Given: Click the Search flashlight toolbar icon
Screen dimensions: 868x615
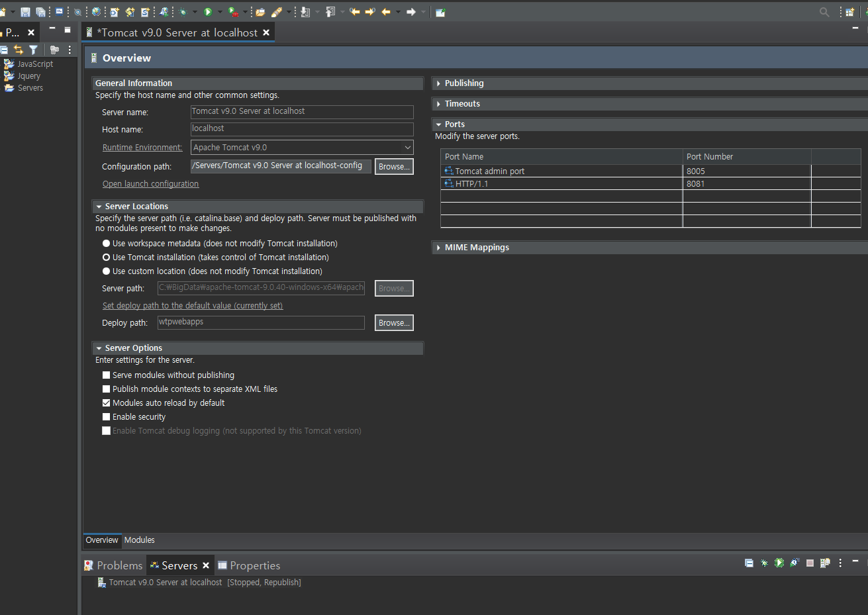Looking at the screenshot, I should coord(277,12).
